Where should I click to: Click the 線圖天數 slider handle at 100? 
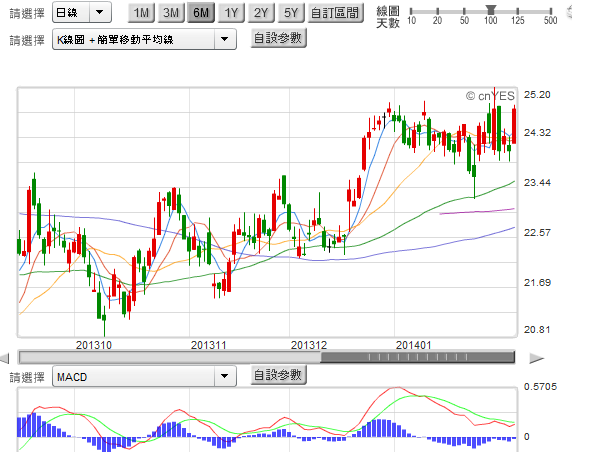point(491,9)
